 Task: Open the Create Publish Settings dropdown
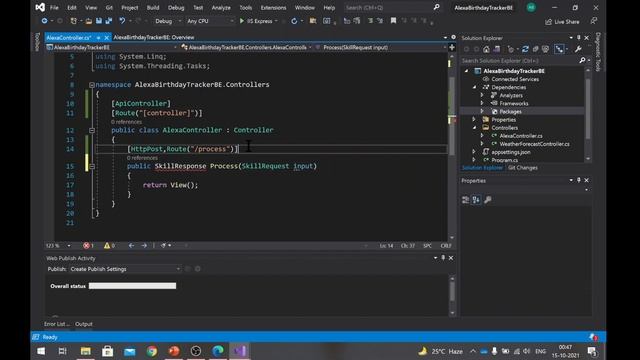(124, 269)
